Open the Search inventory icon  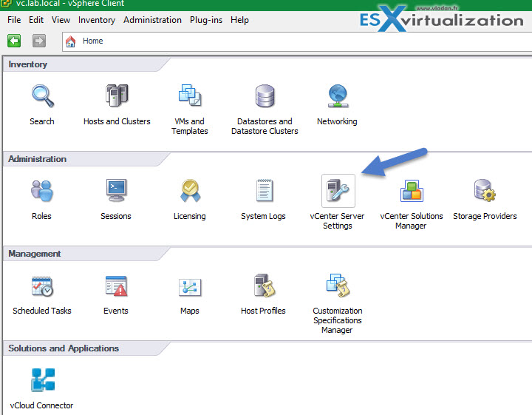[x=42, y=95]
